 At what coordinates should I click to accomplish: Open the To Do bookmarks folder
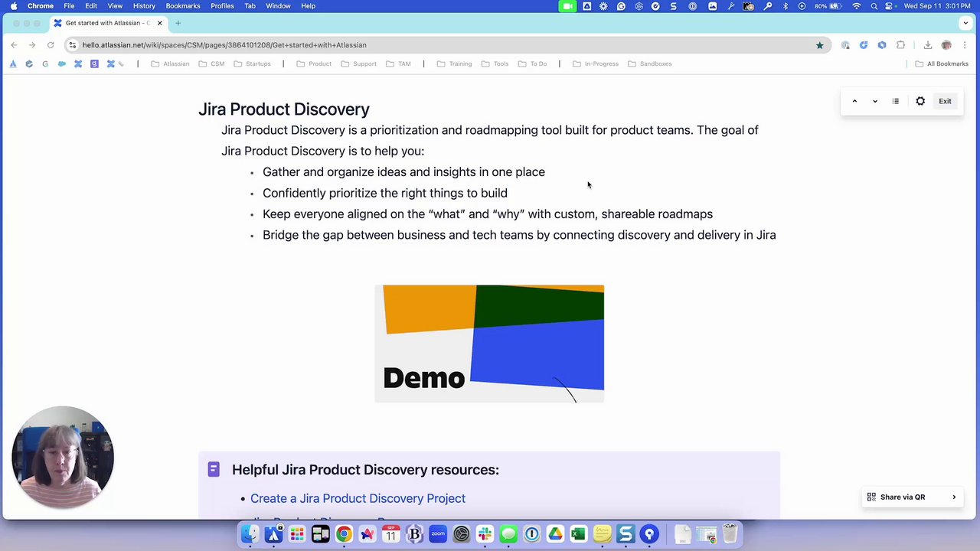[532, 64]
